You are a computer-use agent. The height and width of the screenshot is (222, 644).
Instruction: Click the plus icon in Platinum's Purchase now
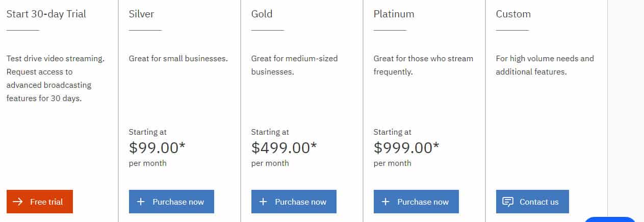click(x=385, y=202)
